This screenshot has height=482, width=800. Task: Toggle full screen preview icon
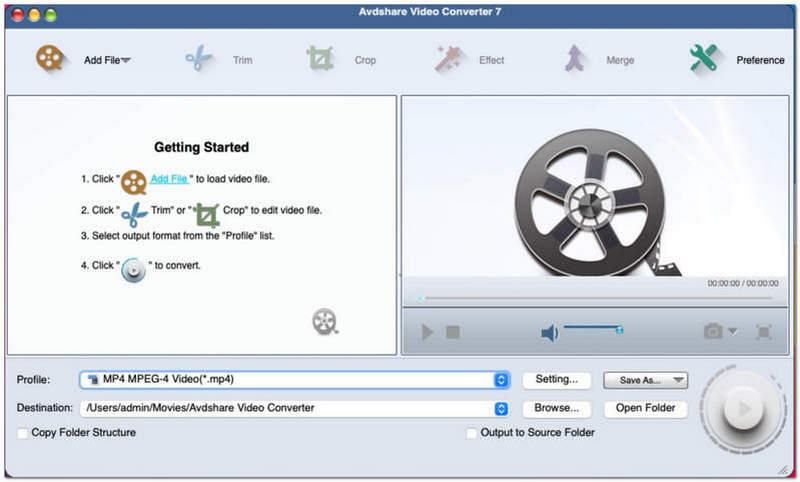click(x=763, y=332)
